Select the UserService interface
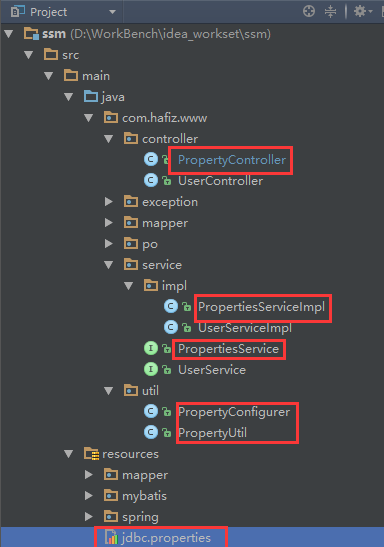 point(212,370)
